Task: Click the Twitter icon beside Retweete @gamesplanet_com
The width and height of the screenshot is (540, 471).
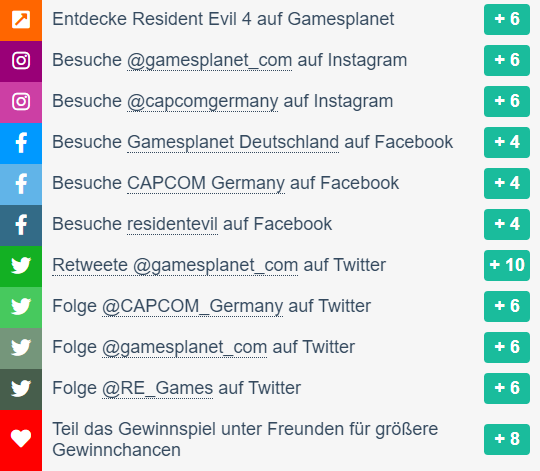Action: tap(21, 265)
